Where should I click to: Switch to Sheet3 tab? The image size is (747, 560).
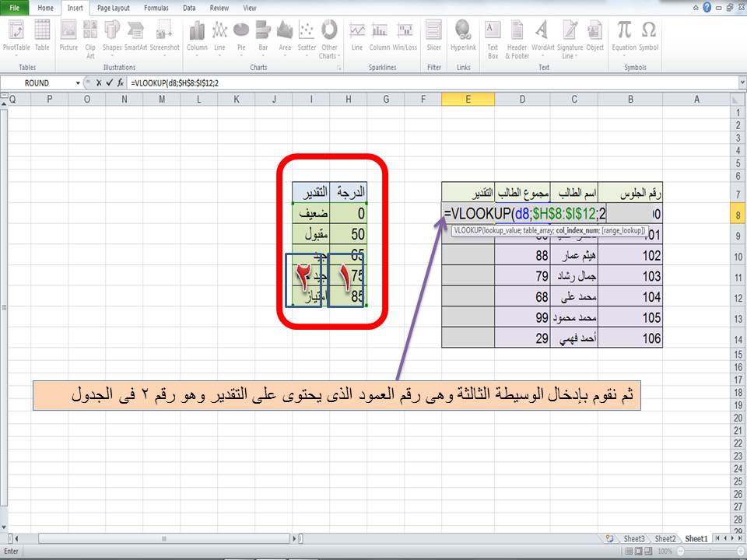click(634, 538)
